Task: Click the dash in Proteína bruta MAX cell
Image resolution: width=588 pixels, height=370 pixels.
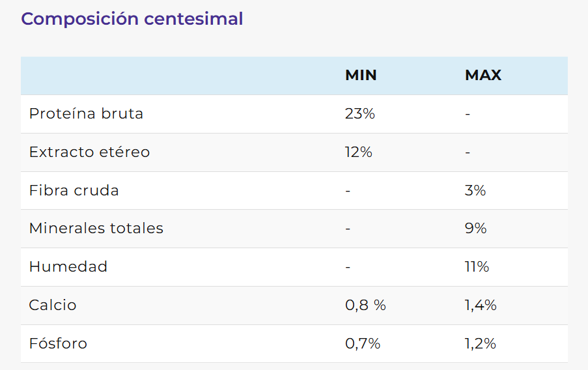Action: click(468, 115)
